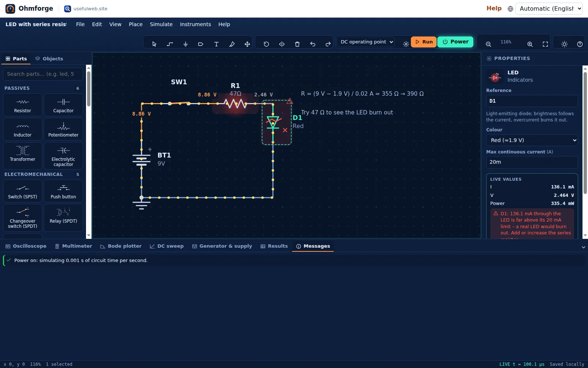The image size is (588, 368).
Task: Collapse the bottom panel chevron
Action: tap(583, 247)
